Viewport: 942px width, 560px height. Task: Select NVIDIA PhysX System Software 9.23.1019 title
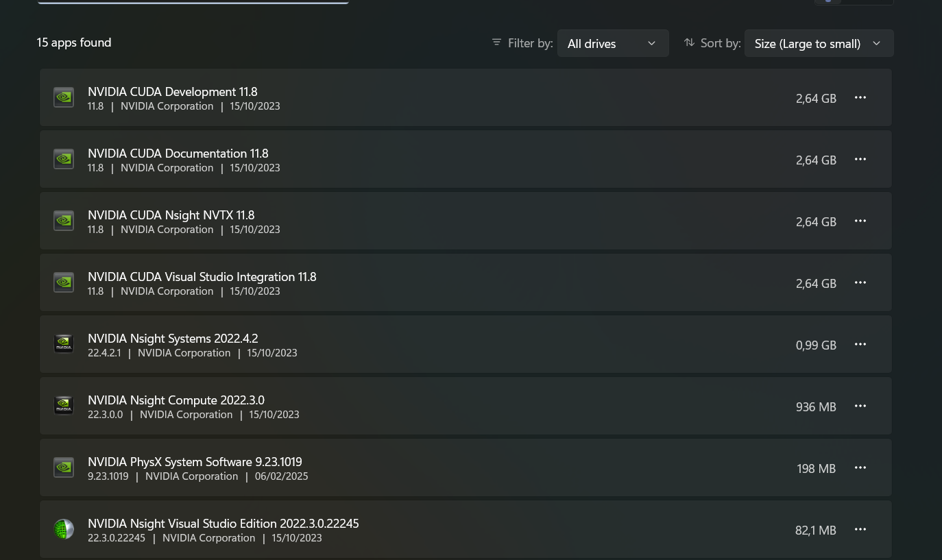(195, 462)
